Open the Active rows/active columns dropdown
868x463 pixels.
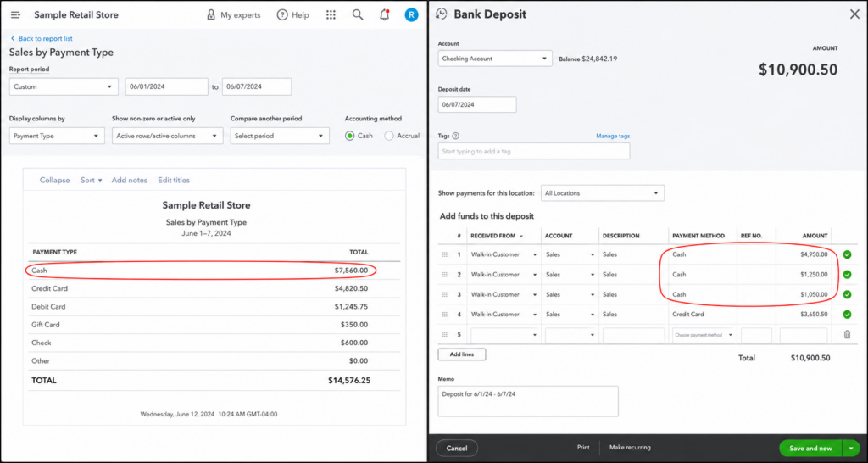167,136
